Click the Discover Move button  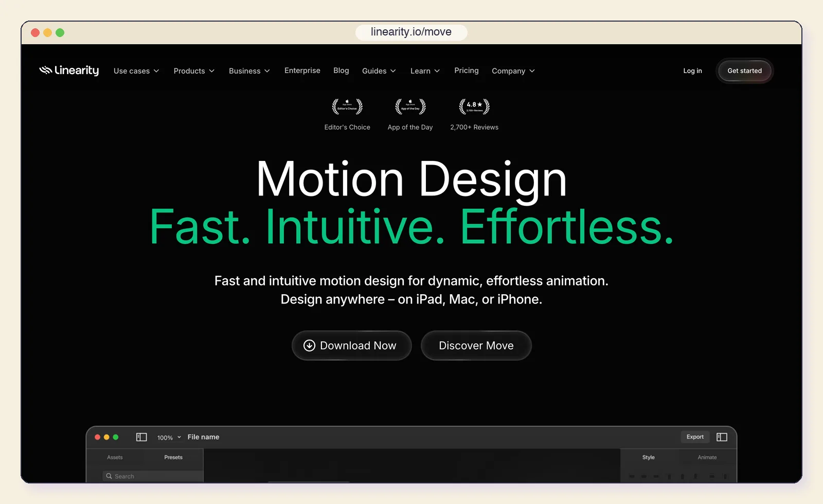[x=476, y=346]
